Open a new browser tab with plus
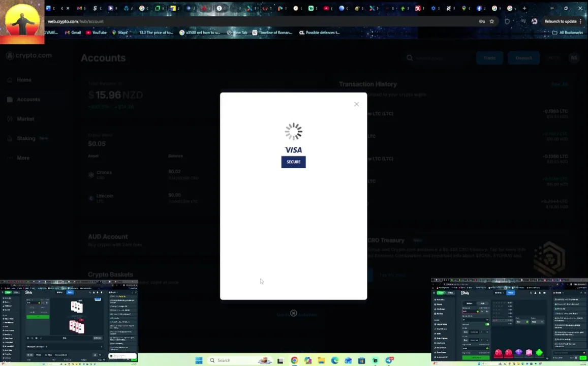This screenshot has width=588, height=366. pyautogui.click(x=524, y=8)
